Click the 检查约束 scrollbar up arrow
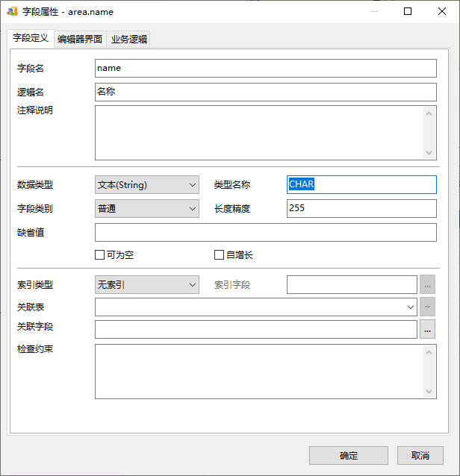Viewport: 460px width, 476px height. [429, 352]
